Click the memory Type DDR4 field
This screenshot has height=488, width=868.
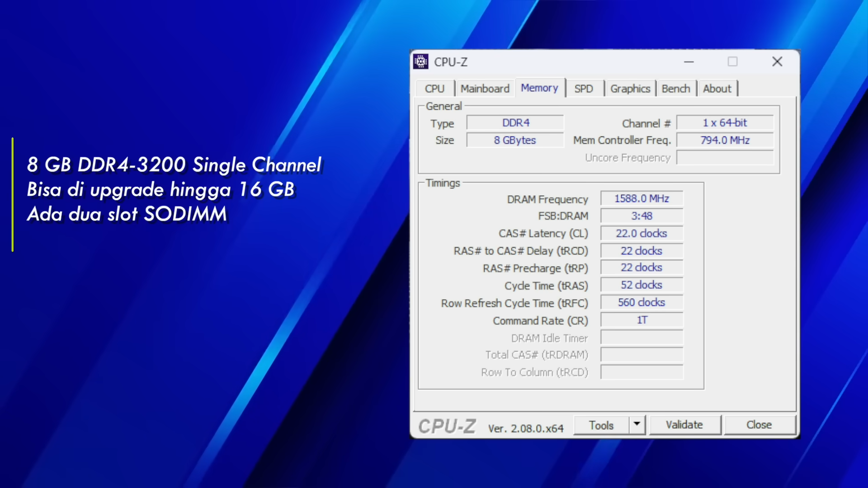coord(515,123)
